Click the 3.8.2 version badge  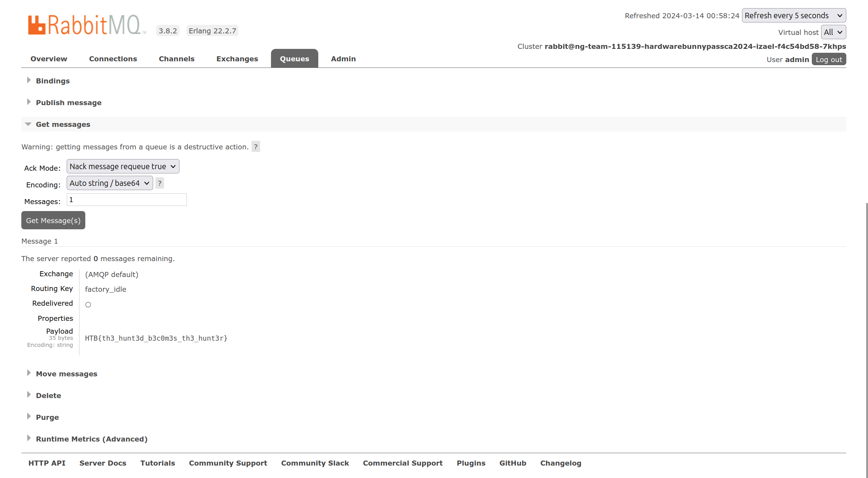168,31
